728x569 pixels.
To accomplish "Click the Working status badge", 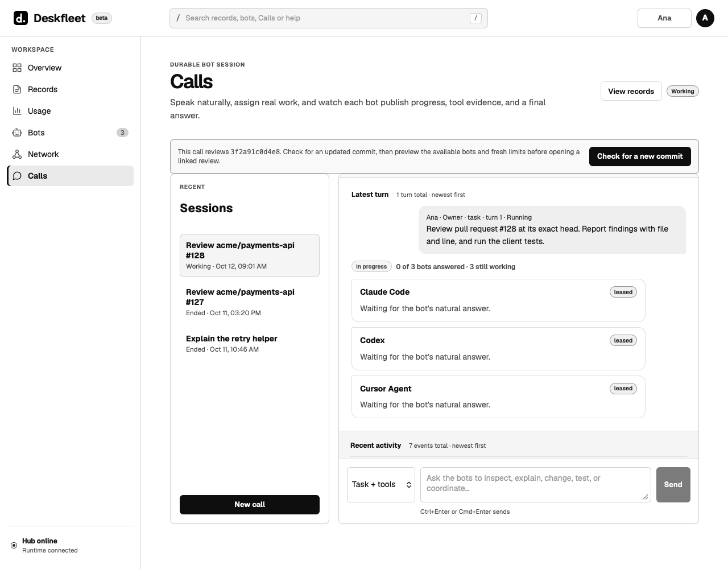I will 682,91.
